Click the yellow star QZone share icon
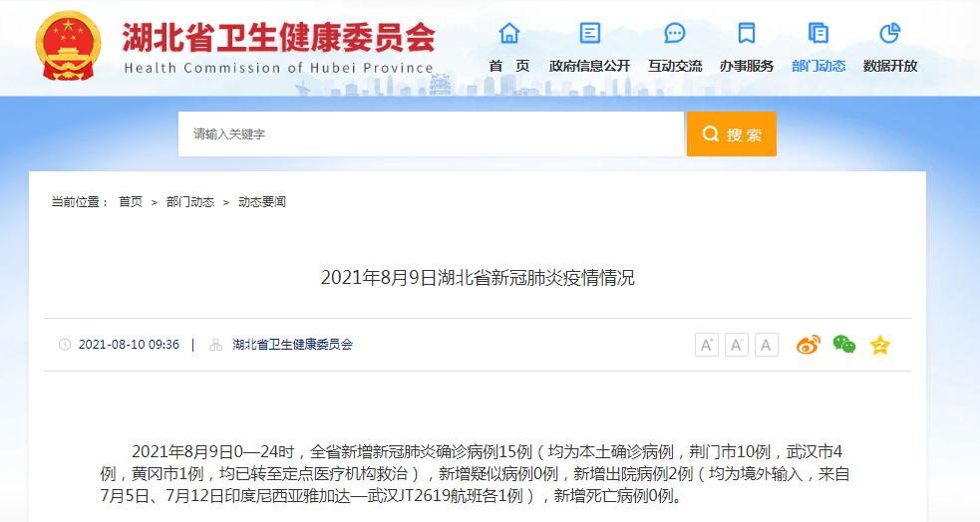Screen dimensions: 980x522 point(879,345)
